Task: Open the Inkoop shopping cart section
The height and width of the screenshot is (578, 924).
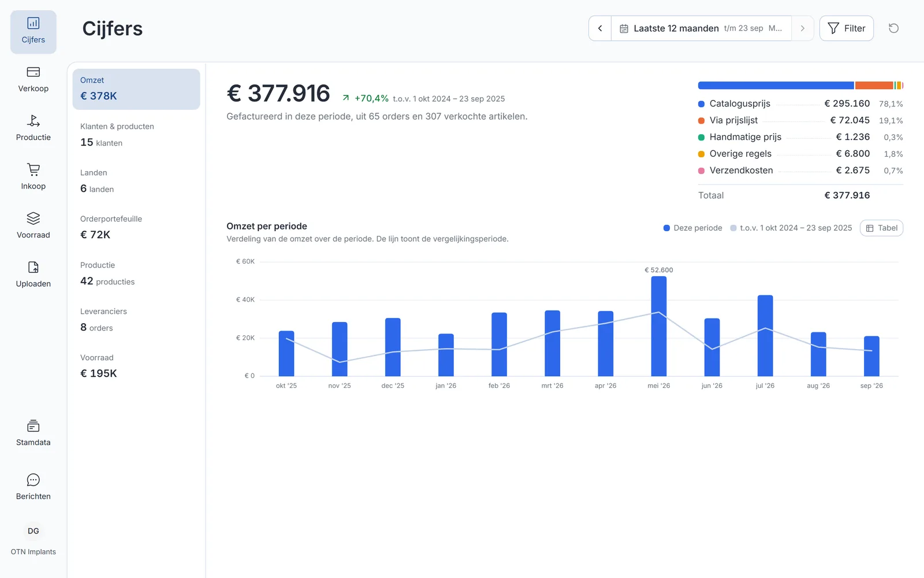Action: pyautogui.click(x=33, y=178)
